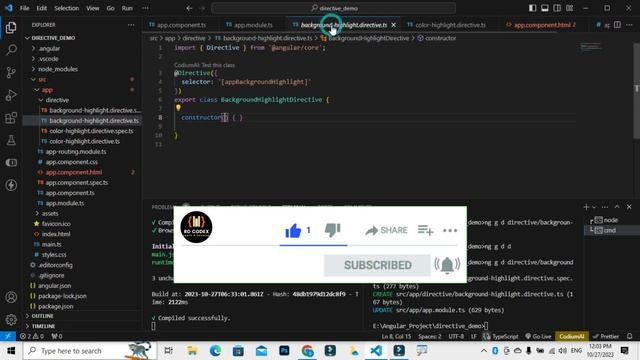Close background-highlight.directive.ts tab
The height and width of the screenshot is (360, 640).
click(393, 25)
